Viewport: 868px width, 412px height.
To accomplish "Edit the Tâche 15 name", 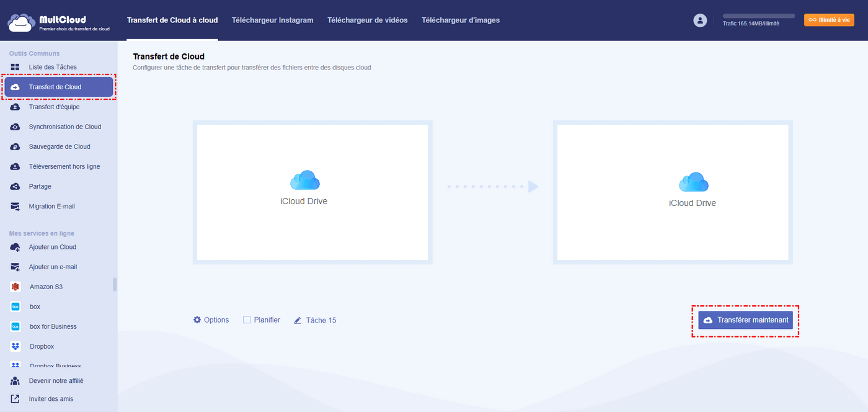I will point(315,320).
